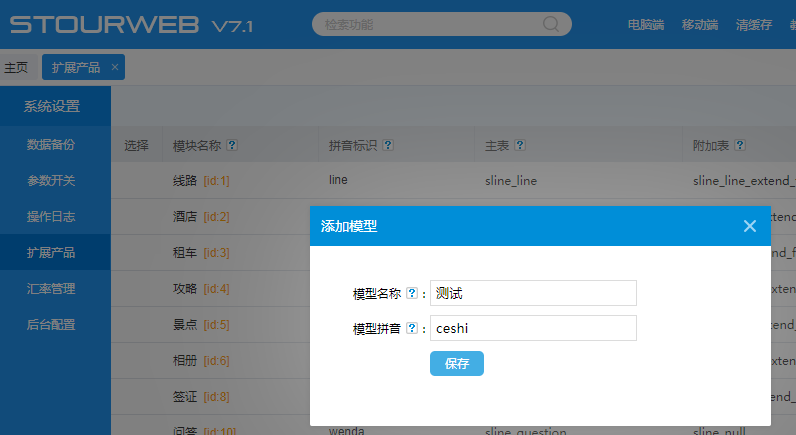Click help icon beside 主表 header
The height and width of the screenshot is (435, 796).
[x=520, y=145]
